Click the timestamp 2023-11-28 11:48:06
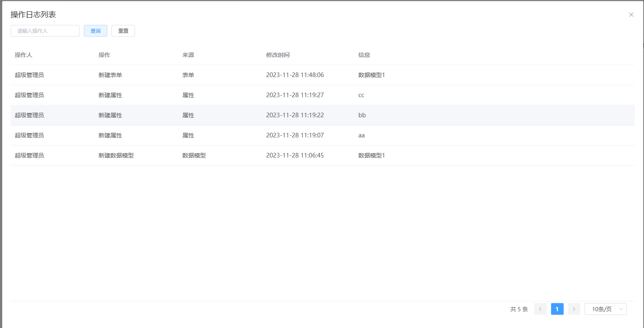 tap(295, 75)
